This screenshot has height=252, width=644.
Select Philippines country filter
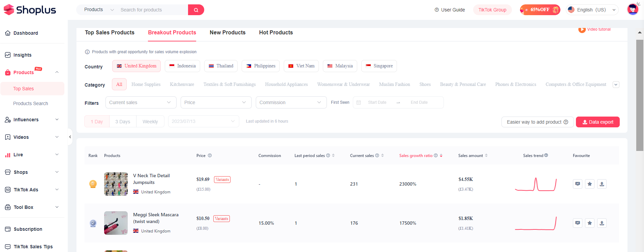pos(261,66)
